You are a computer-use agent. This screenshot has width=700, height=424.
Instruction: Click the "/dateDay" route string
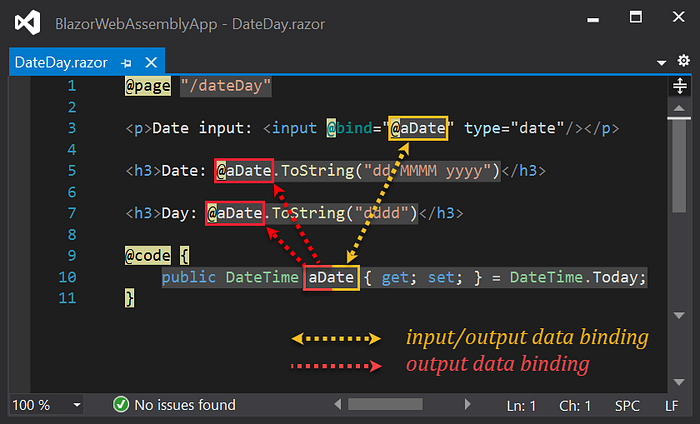coord(226,86)
